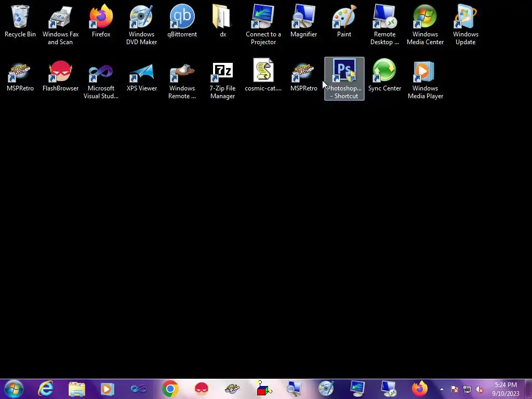
Task: Select the FlashBrowser desktop shortcut
Action: tap(60, 75)
